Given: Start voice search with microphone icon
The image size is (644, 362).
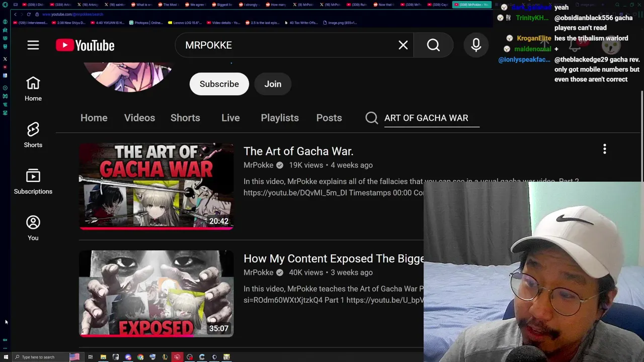Looking at the screenshot, I should (476, 45).
